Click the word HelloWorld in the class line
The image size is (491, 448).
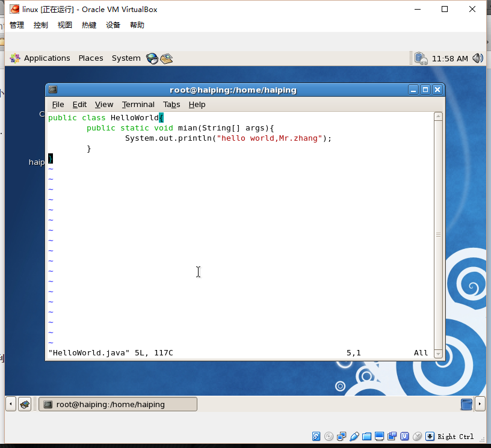[x=135, y=118]
